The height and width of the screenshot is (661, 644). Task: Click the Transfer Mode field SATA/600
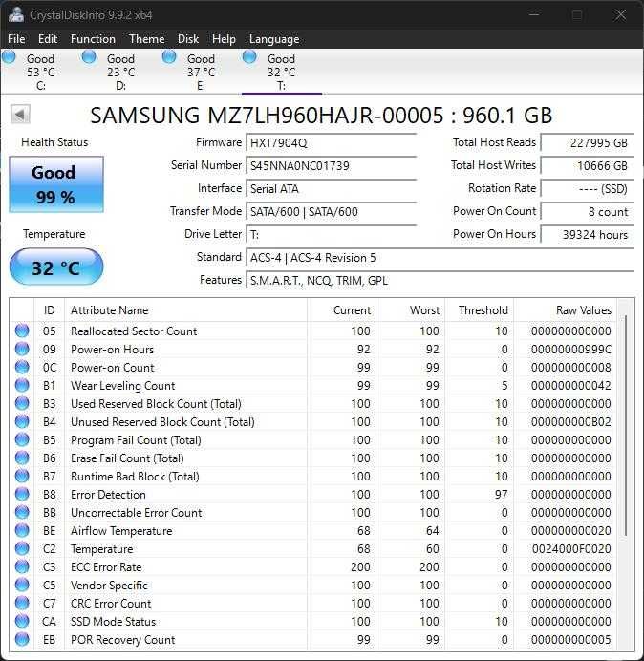tap(331, 211)
